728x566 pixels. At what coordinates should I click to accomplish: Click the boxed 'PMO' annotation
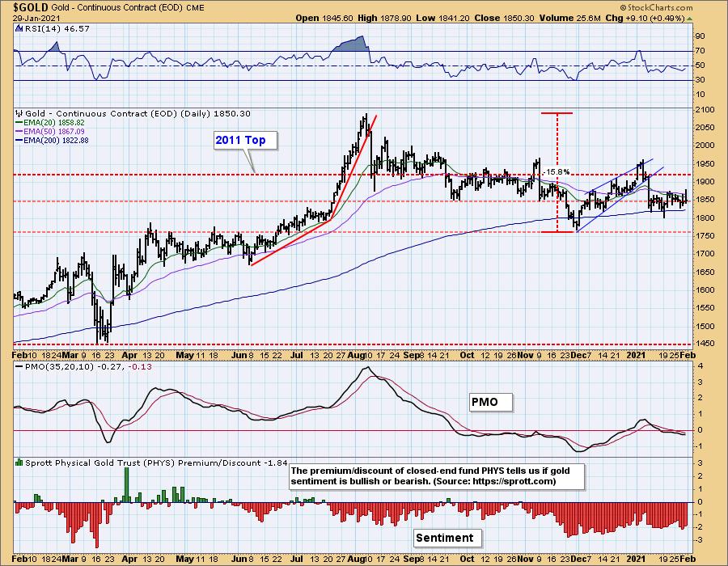[490, 402]
